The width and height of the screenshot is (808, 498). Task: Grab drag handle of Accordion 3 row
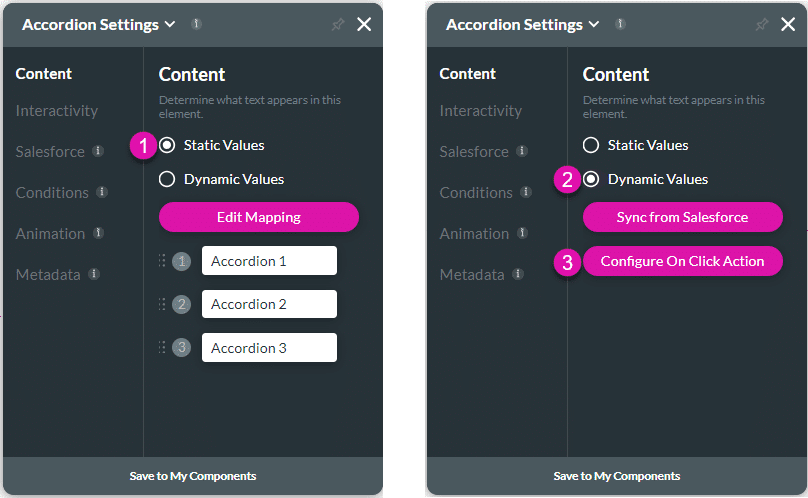click(162, 348)
